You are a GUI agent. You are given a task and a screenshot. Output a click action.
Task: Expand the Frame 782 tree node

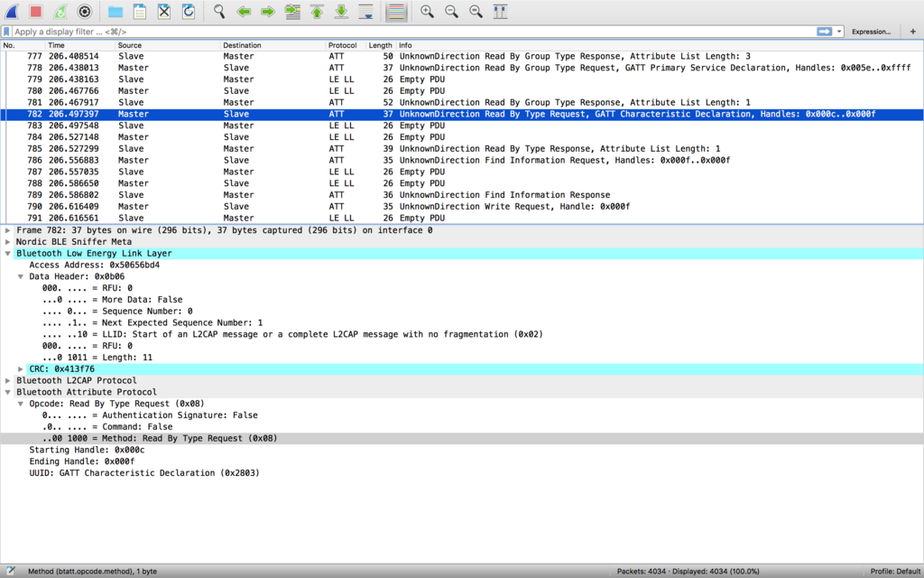7,230
